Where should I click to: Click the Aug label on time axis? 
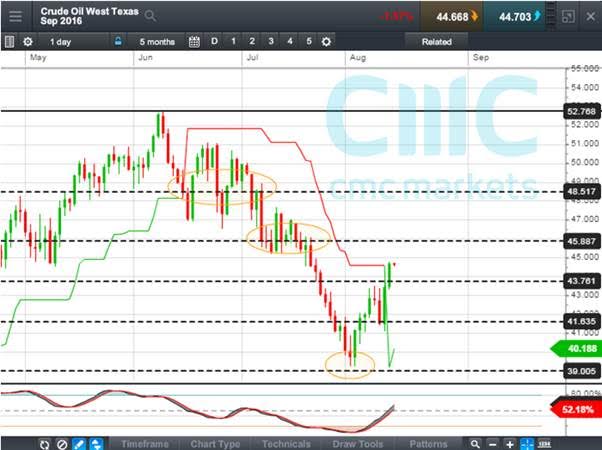point(357,58)
